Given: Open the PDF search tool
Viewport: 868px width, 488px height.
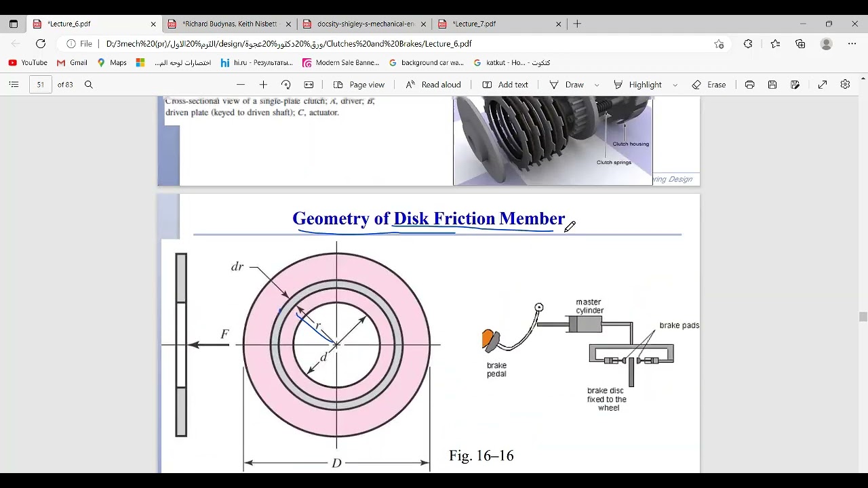Looking at the screenshot, I should [88, 85].
